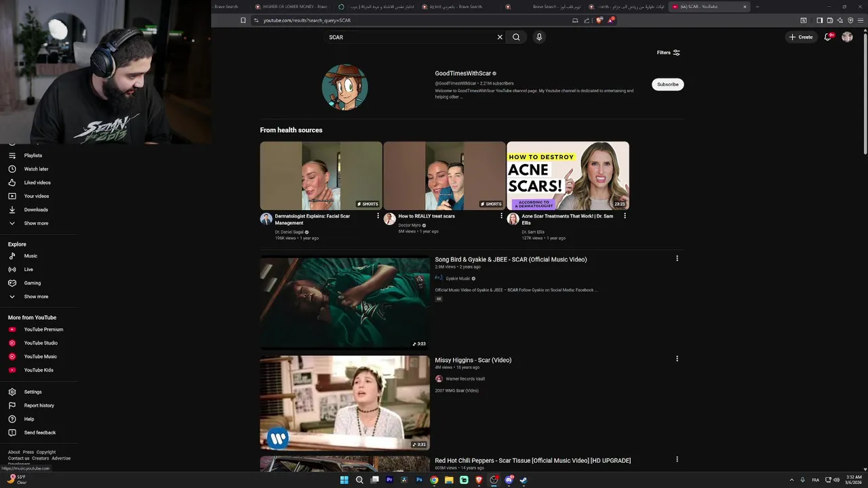Open YouTube notifications bell
This screenshot has width=868, height=488.
tap(828, 37)
